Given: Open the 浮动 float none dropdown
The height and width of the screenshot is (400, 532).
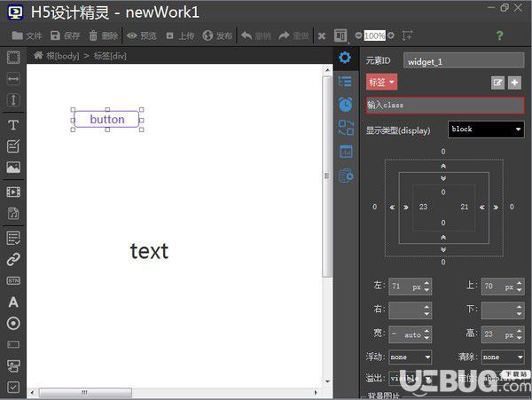Looking at the screenshot, I should click(411, 357).
